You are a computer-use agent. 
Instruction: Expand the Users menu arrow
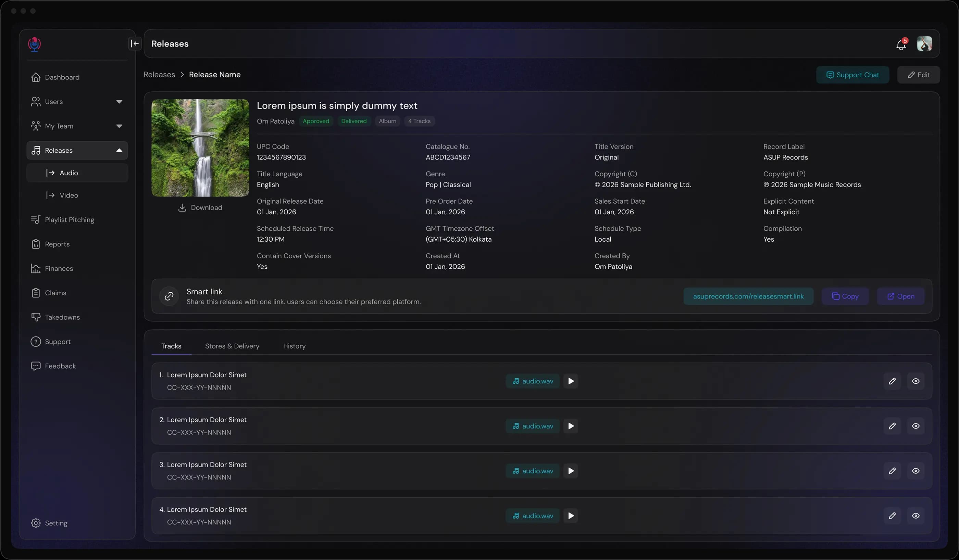[119, 102]
